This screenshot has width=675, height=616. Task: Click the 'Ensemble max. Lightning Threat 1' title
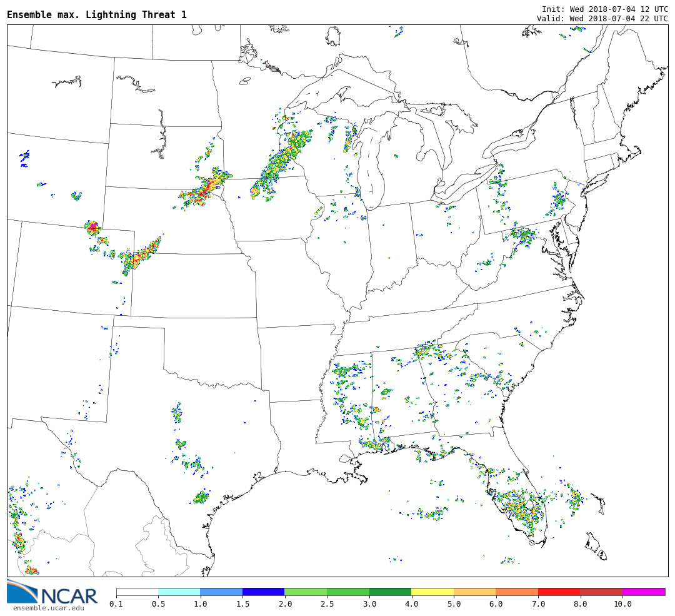[97, 15]
